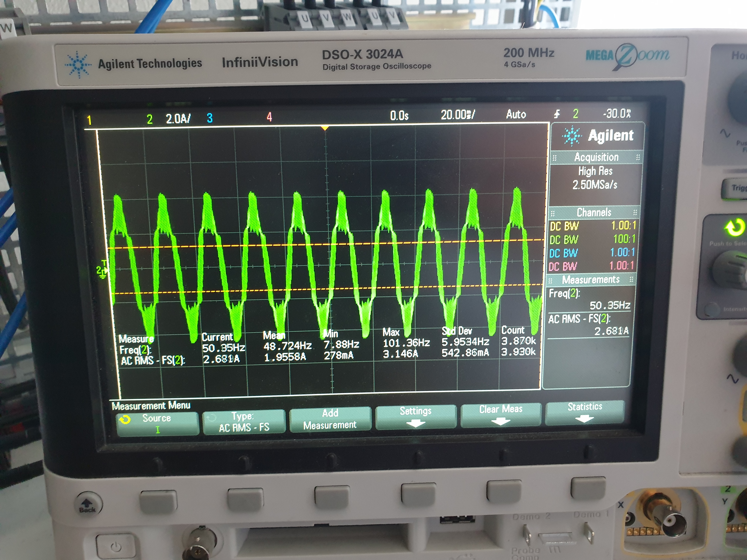Screen dimensions: 747x560
Task: Toggle the green channel 2 indicator
Action: 150,119
